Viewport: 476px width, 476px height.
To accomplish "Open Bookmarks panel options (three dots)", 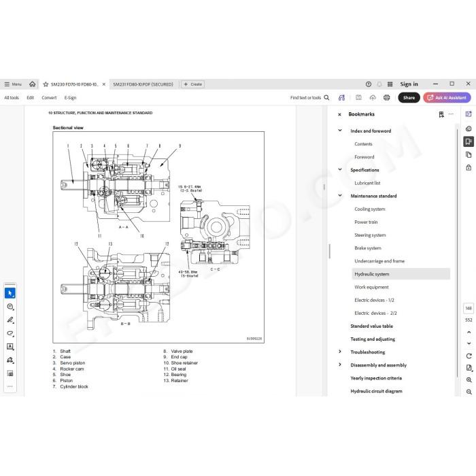I will coord(451,114).
